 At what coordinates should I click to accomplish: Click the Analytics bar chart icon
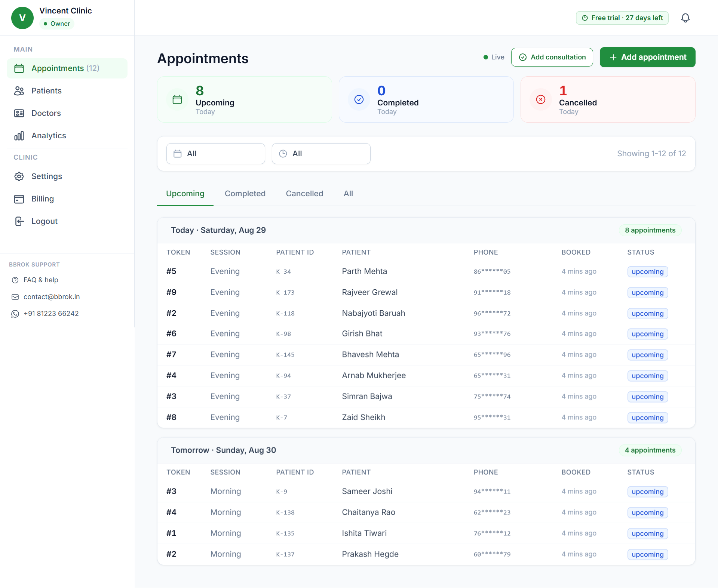[x=19, y=136]
